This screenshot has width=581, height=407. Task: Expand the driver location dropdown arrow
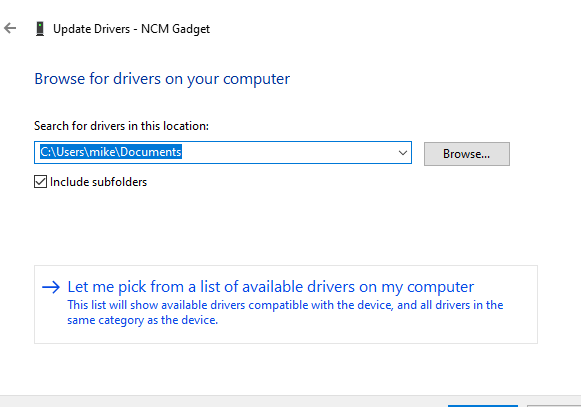[x=403, y=153]
